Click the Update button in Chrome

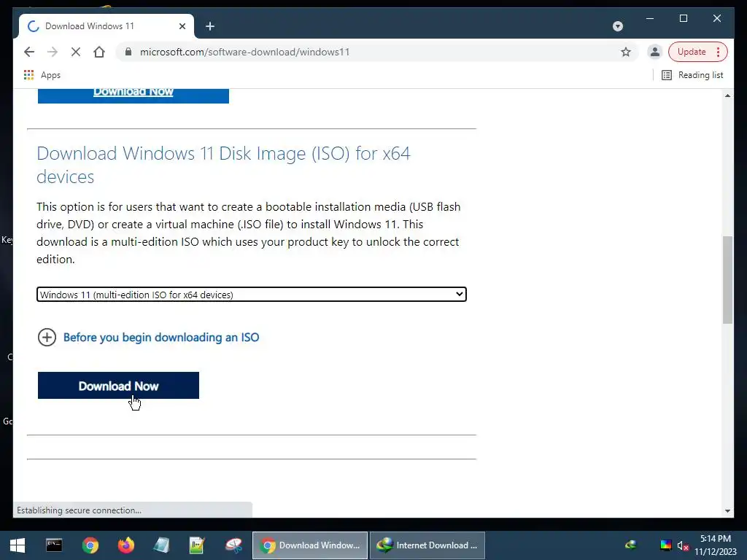692,52
